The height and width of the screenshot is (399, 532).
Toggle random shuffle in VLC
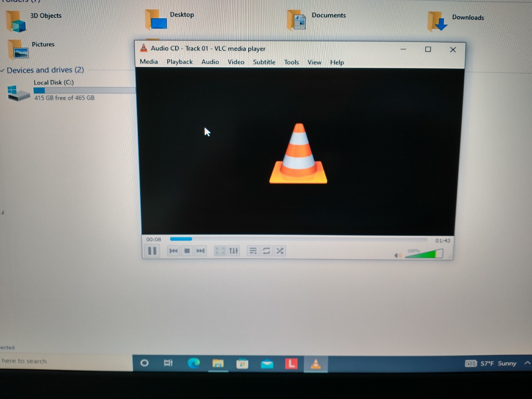pos(280,251)
